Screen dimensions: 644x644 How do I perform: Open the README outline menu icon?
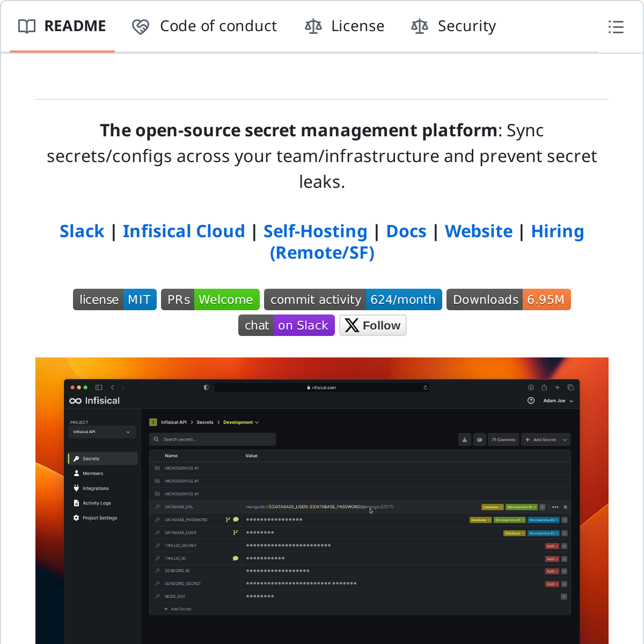[616, 27]
